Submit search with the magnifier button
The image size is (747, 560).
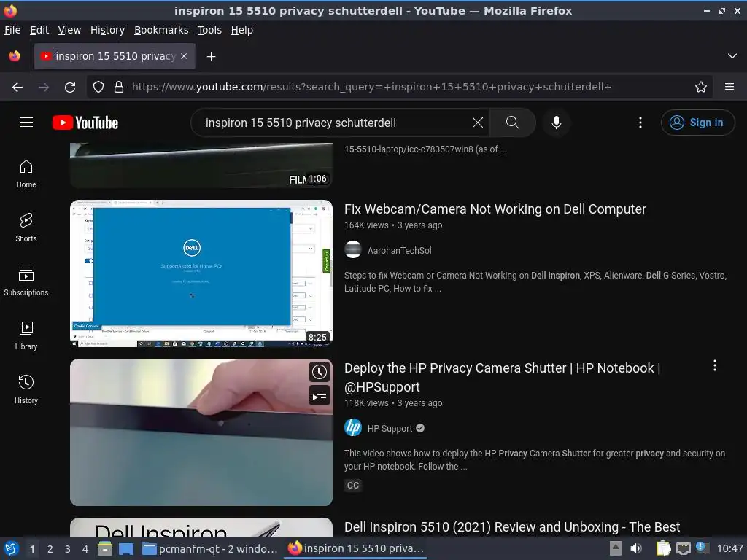(x=513, y=122)
